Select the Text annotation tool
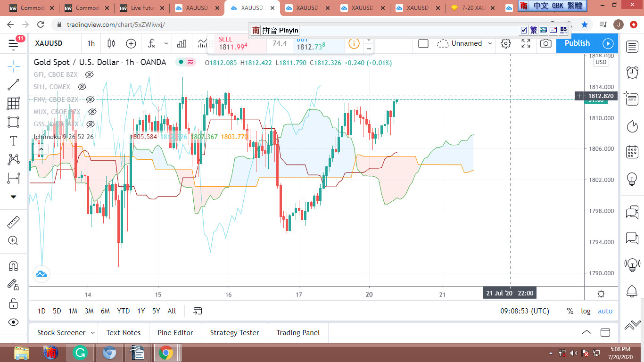This screenshot has height=362, width=644. tap(14, 140)
